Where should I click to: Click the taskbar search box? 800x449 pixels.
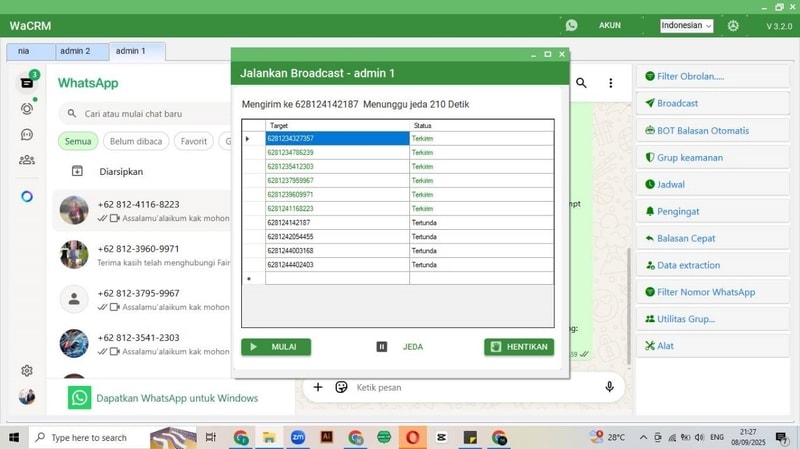point(89,437)
